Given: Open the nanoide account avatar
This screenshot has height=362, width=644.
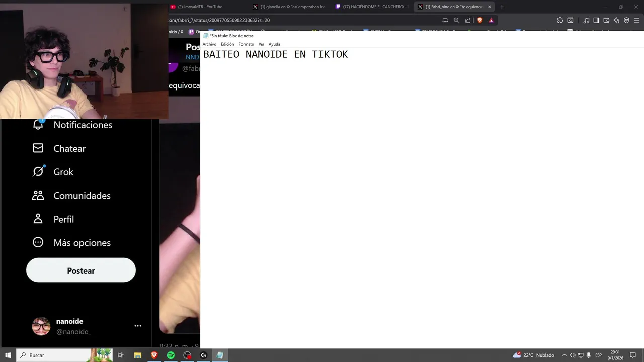Looking at the screenshot, I should point(41,326).
